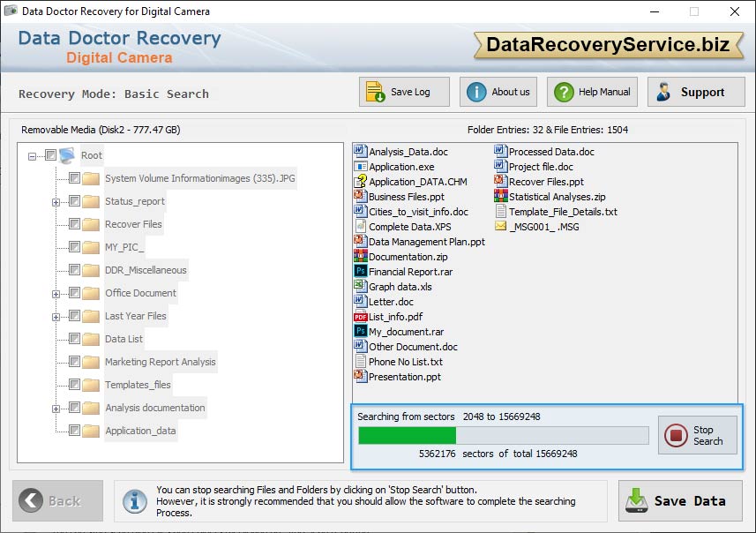756x533 pixels.
Task: Select the MY_PIC_ folder icon
Action: (91, 247)
